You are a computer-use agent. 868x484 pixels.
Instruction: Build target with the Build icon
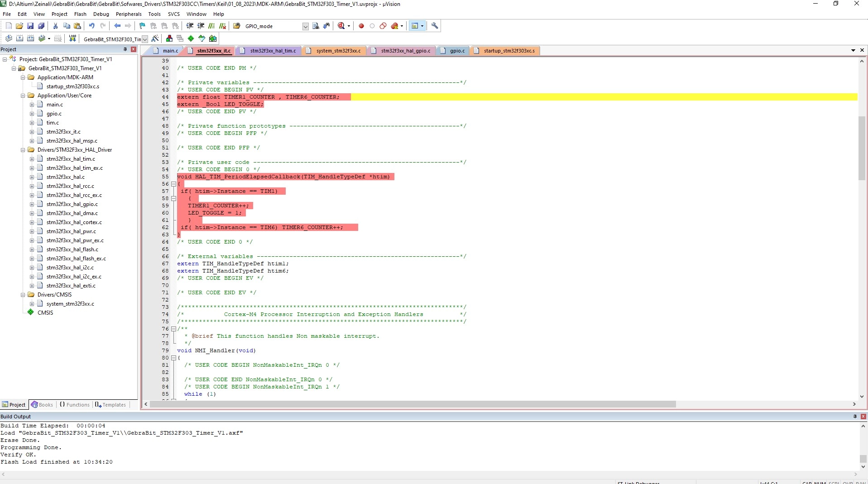click(19, 38)
